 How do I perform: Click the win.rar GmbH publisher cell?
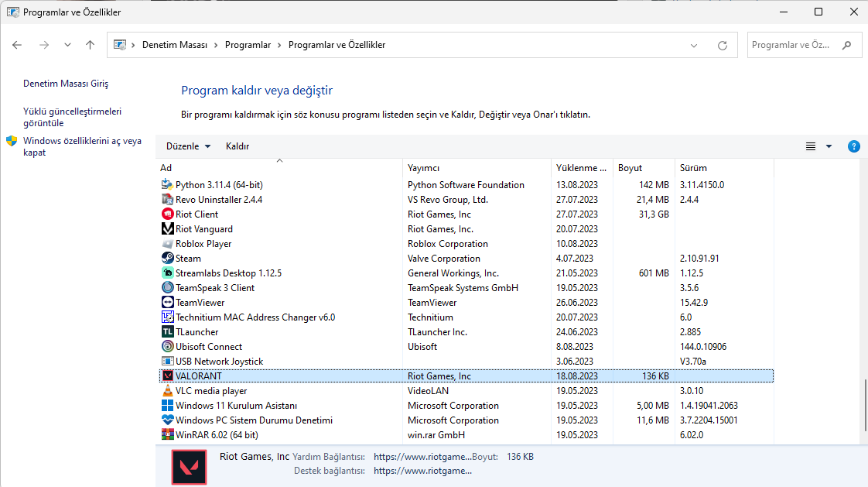click(436, 435)
